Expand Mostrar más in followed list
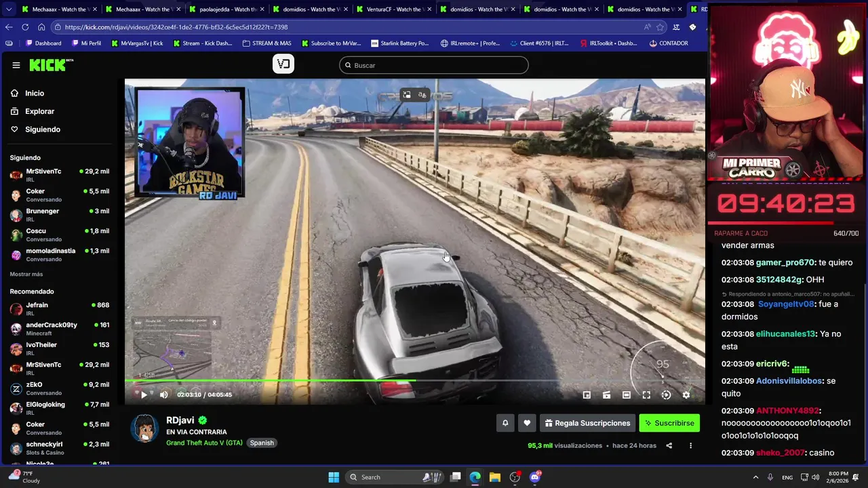 pos(26,274)
